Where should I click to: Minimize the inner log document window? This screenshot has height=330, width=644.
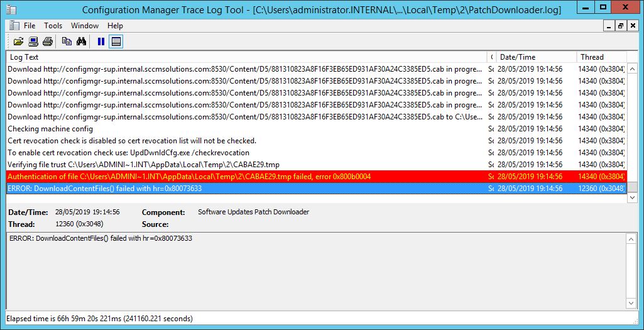[x=609, y=26]
